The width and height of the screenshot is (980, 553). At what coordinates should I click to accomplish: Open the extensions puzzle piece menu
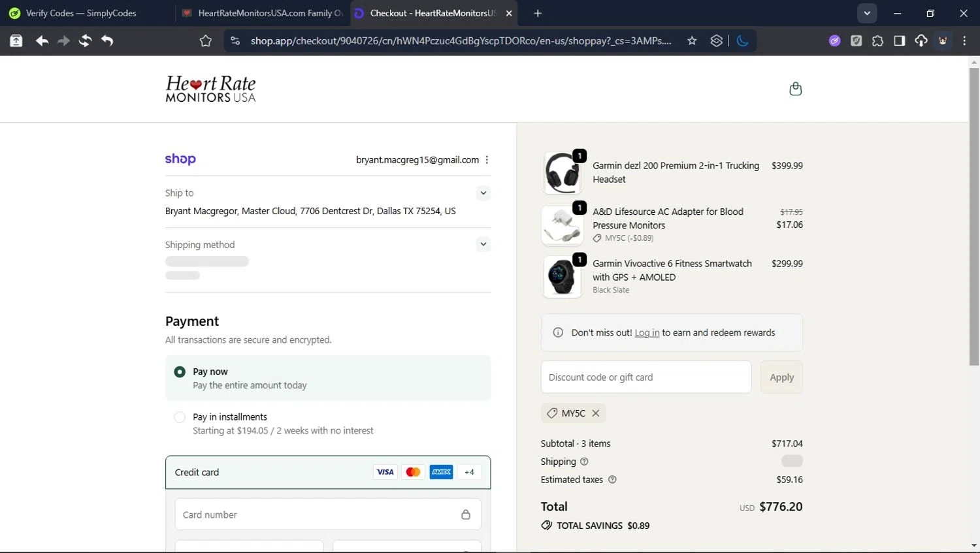[x=877, y=41]
